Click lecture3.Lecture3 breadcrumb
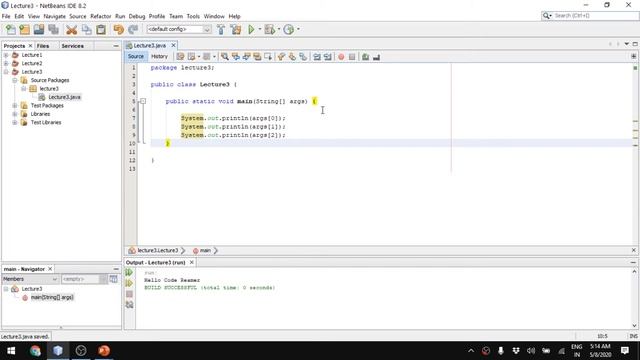The height and width of the screenshot is (360, 640). tap(158, 251)
